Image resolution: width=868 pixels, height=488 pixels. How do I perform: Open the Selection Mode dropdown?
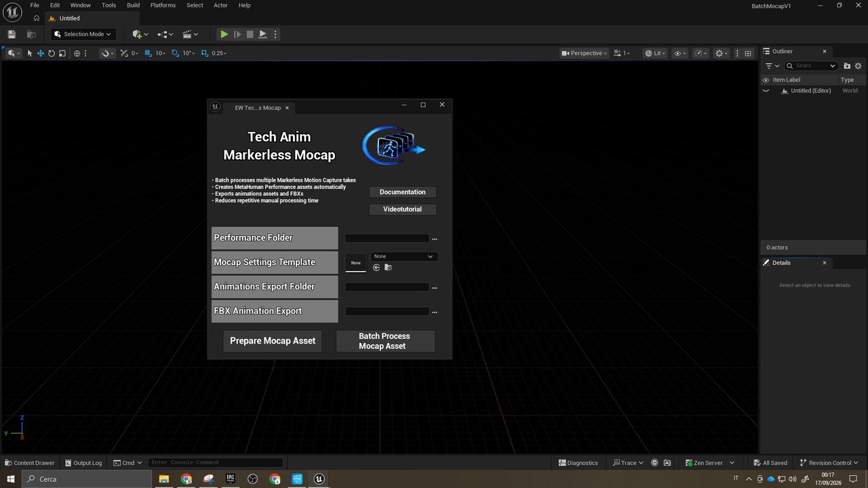tap(83, 34)
